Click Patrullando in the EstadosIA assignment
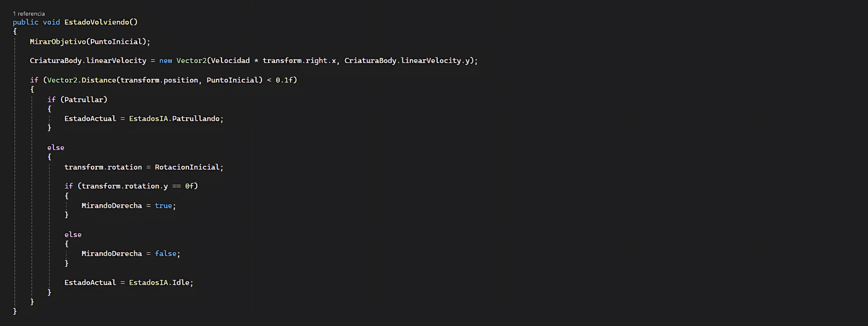This screenshot has width=868, height=326. pyautogui.click(x=196, y=119)
